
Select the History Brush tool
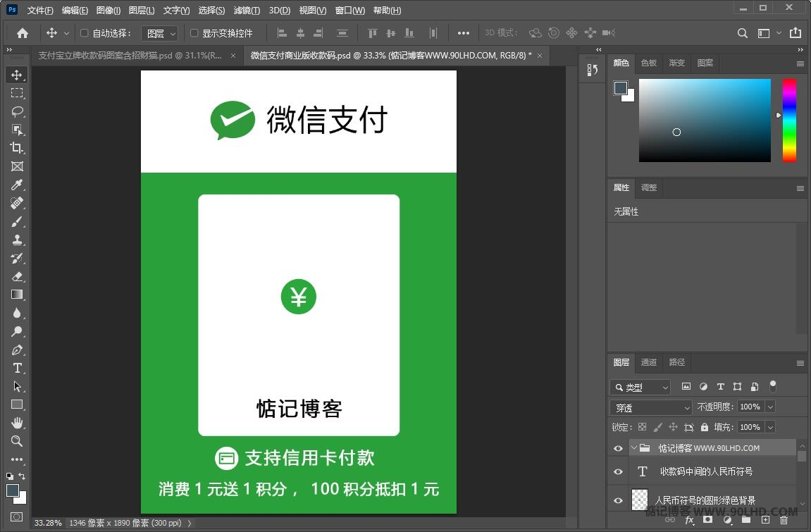(16, 258)
